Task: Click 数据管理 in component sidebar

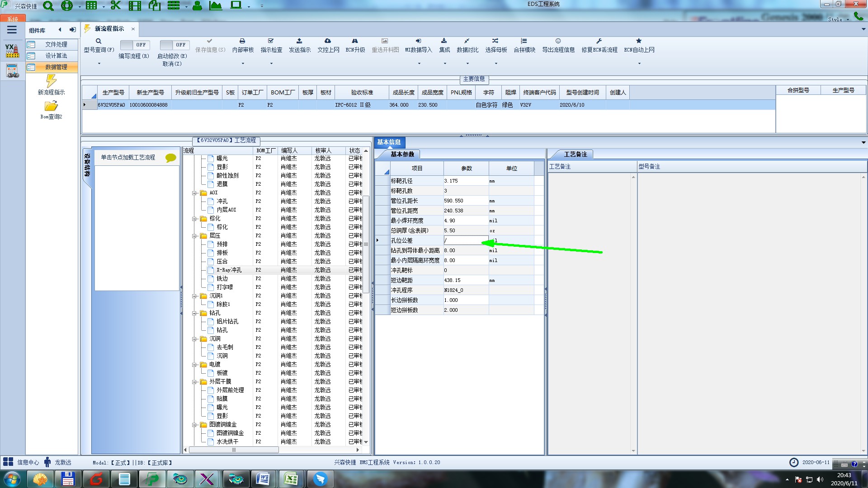Action: [56, 67]
